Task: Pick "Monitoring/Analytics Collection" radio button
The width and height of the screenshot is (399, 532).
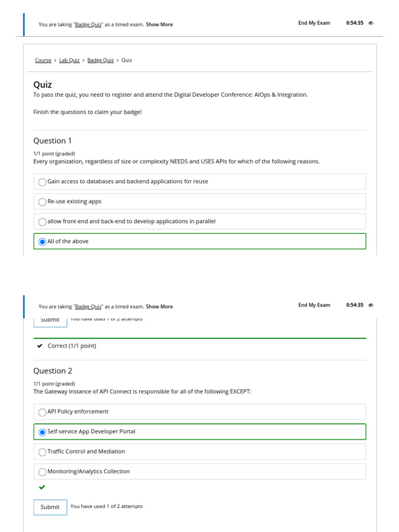Action: (x=43, y=472)
